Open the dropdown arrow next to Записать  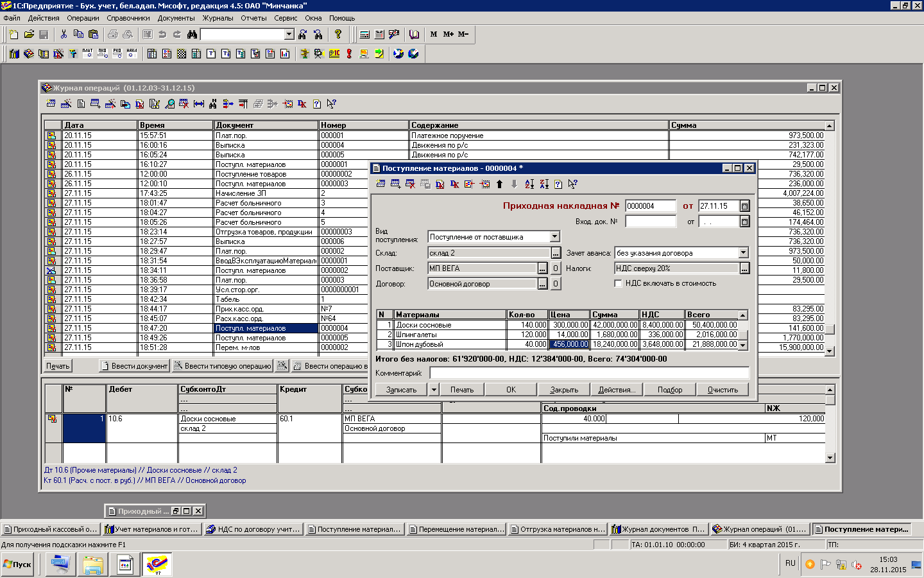[x=434, y=390]
